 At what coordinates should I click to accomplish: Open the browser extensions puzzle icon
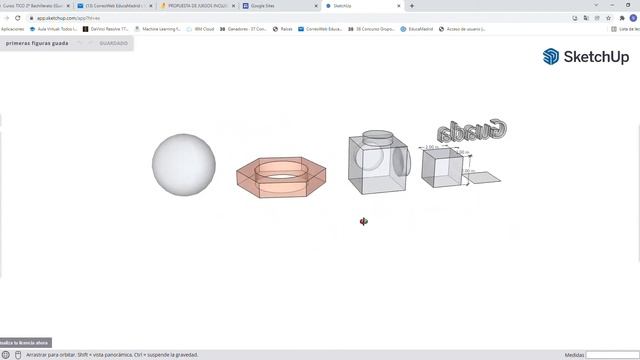pos(622,18)
